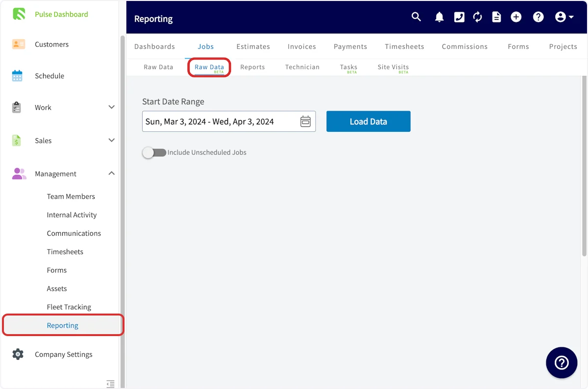Click the sidebar vertical scrollbar

(x=122, y=211)
